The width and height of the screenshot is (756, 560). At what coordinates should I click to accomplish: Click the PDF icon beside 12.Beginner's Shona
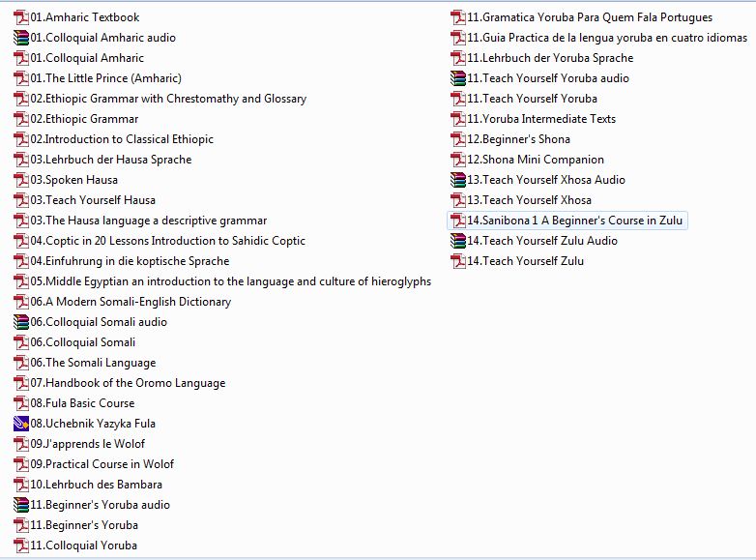click(x=458, y=139)
